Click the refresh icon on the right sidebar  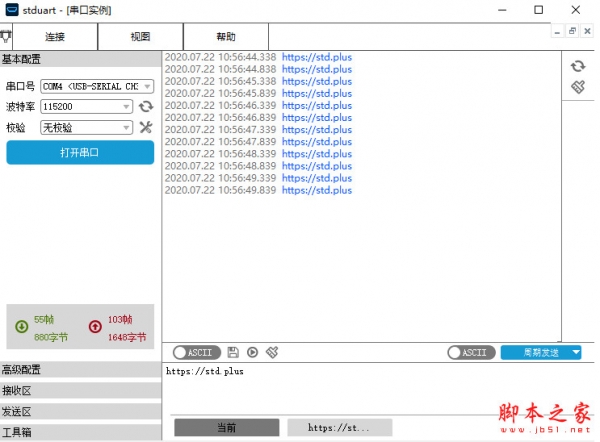pyautogui.click(x=578, y=66)
